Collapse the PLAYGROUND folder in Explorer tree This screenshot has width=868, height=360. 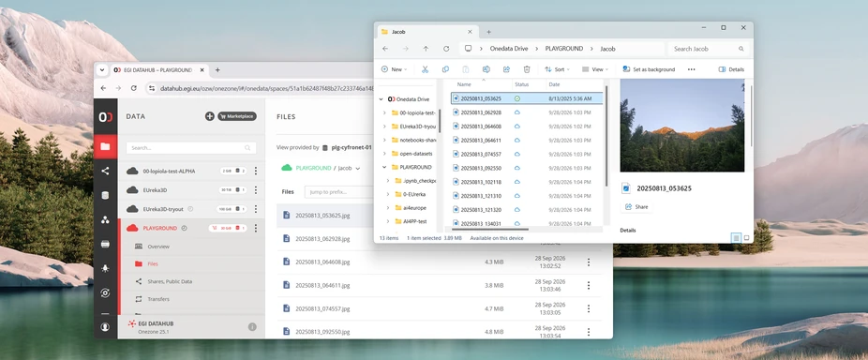point(384,167)
